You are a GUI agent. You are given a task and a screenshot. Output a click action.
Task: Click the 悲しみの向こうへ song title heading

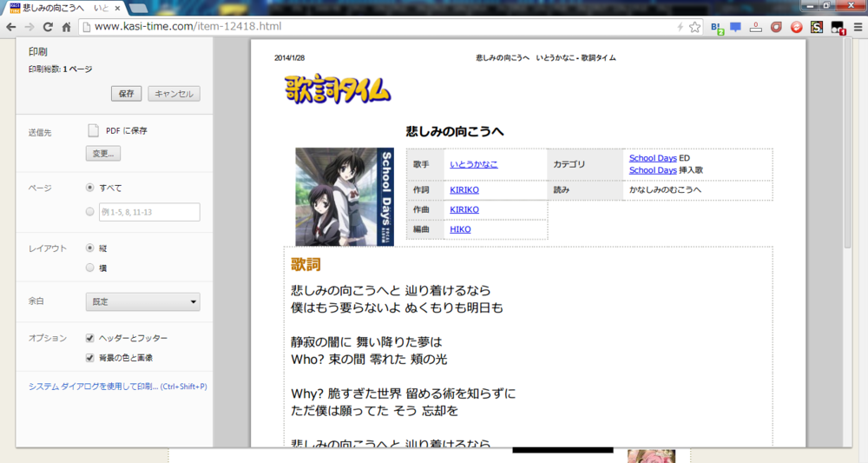tap(455, 132)
